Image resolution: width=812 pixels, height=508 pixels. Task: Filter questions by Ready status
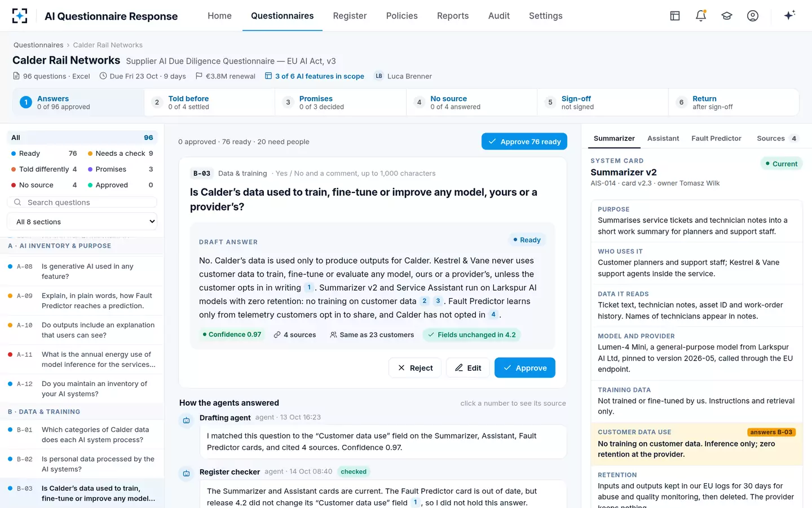(x=44, y=154)
